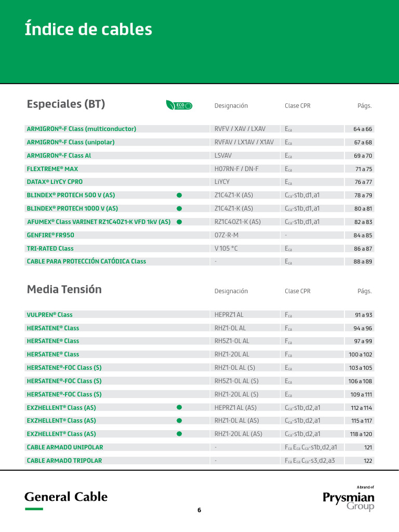Open CABLE PARA PROTECCIÓN CATÓDICA Class entry
Screen dimensions: 399x532
(x=86, y=261)
